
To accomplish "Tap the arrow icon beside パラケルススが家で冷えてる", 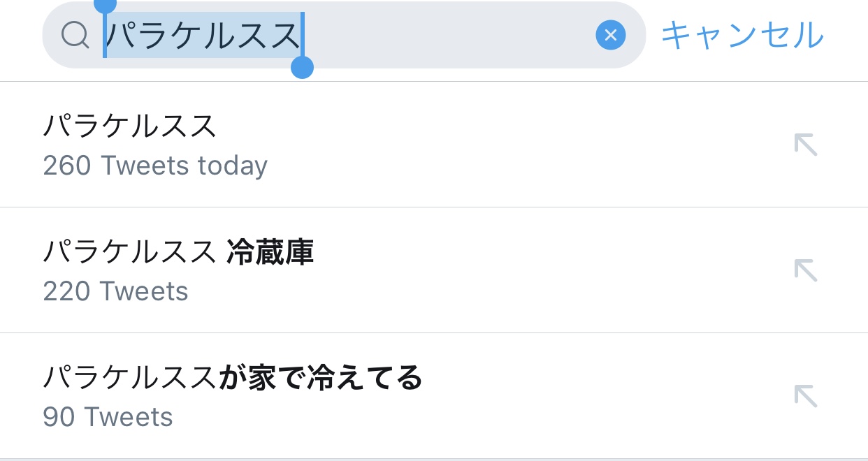I will [805, 396].
